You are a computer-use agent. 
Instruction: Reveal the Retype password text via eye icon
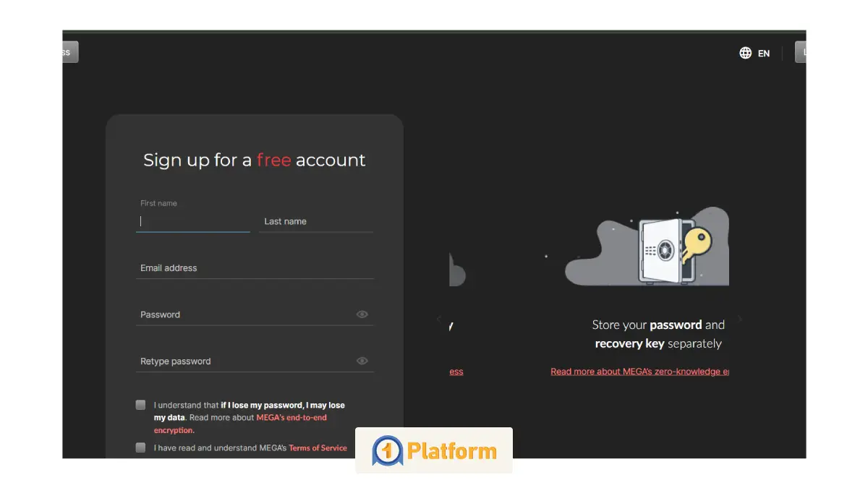(x=362, y=361)
